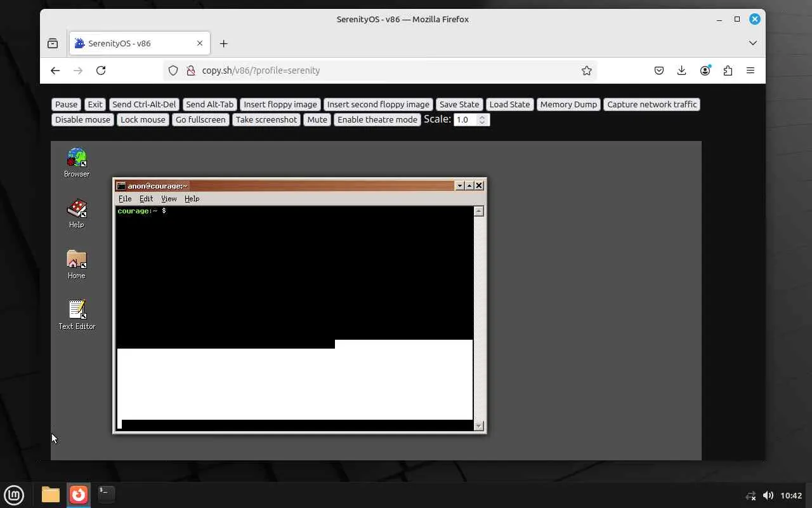Viewport: 812px width, 508px height.
Task: Click the Load State button
Action: 509,104
